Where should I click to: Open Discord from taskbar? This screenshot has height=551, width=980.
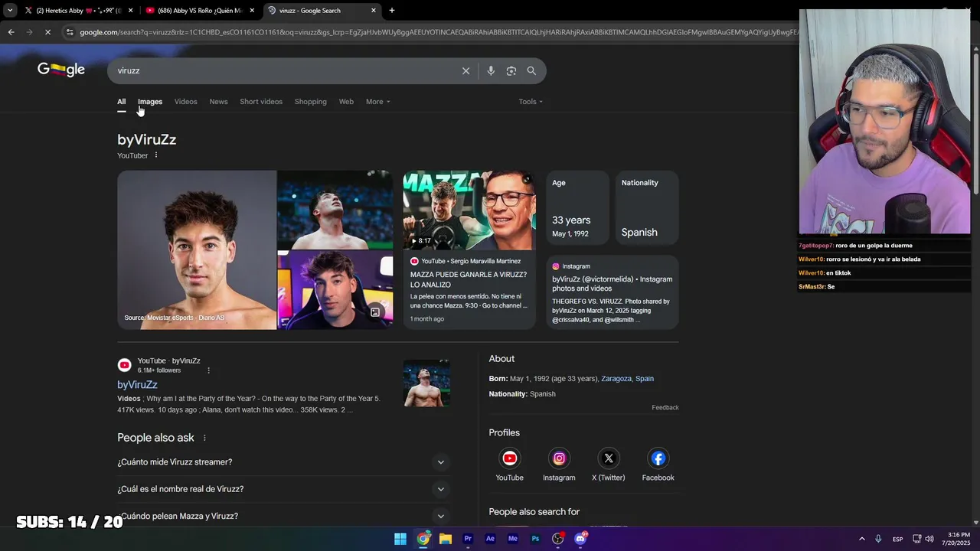580,539
